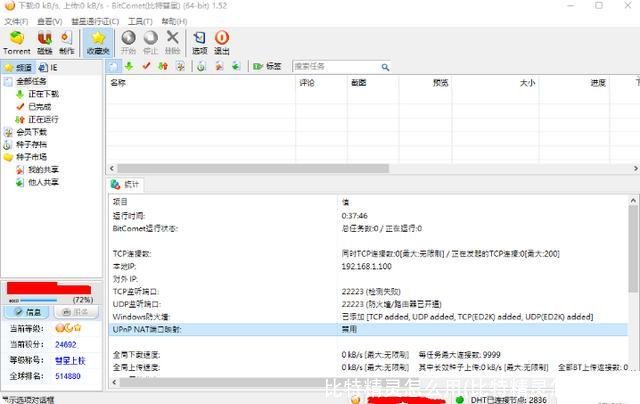Sort by the 评论 column header
The height and width of the screenshot is (404, 640).
(x=321, y=83)
